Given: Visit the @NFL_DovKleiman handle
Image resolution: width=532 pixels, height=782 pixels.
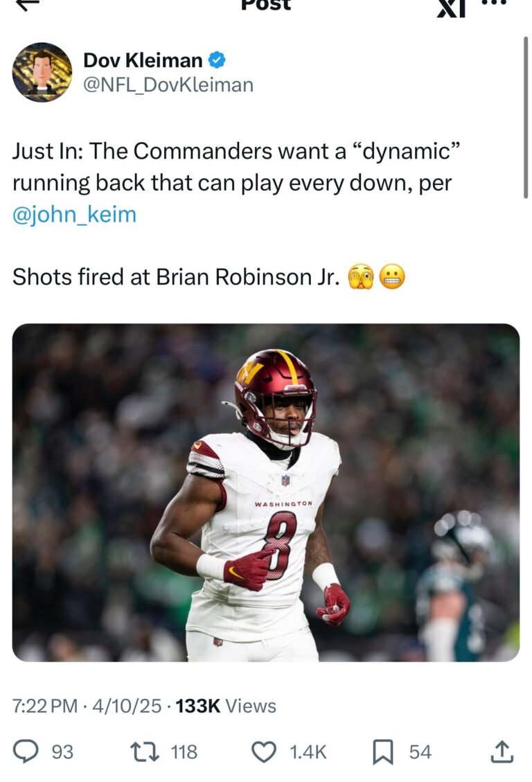Looking at the screenshot, I should [x=168, y=85].
